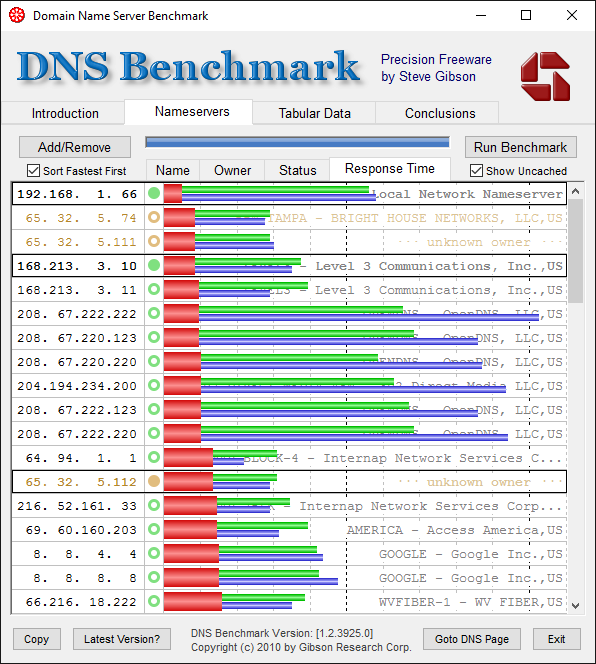
Task: Open the Goto DNS Page button
Action: pyautogui.click(x=472, y=639)
